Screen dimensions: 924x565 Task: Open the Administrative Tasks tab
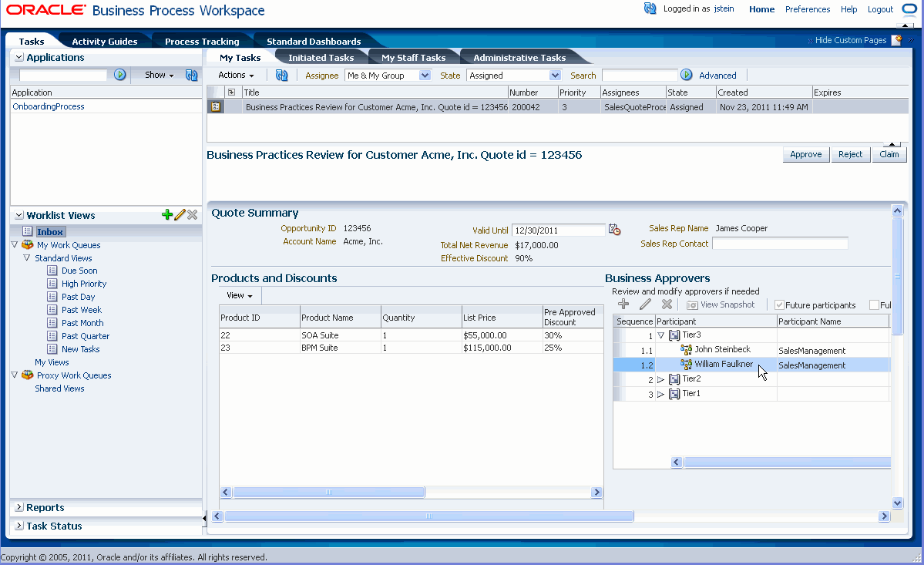[x=519, y=57]
